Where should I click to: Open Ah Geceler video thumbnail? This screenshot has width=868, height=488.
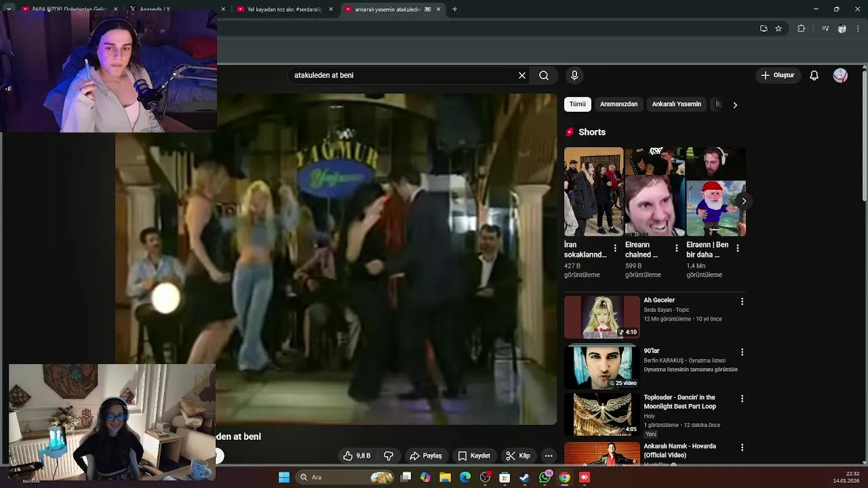coord(601,317)
